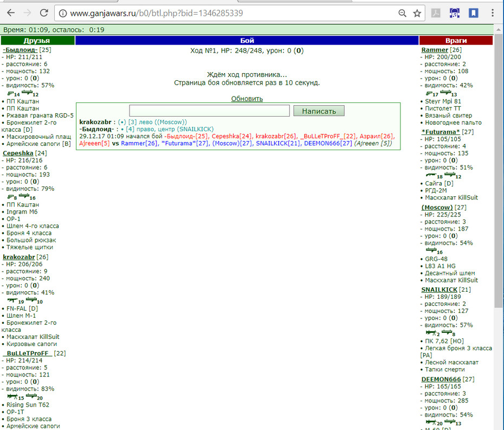Viewport: 504px width, 430px height.
Task: Click Rammer's weapon icon with 13
Action: coord(445,93)
